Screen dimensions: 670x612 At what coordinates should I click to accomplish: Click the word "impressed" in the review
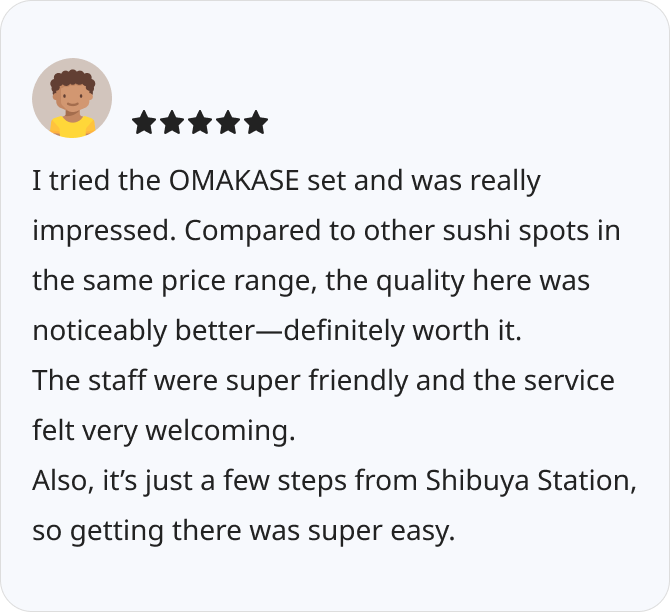click(104, 232)
